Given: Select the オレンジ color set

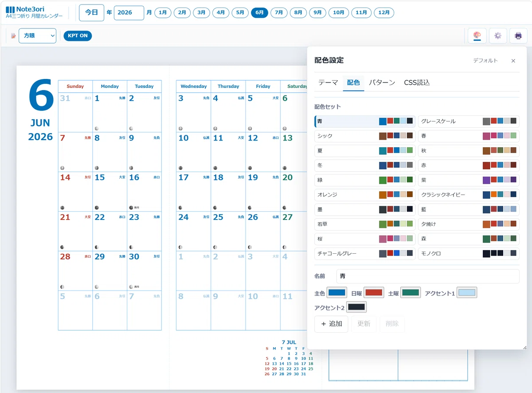Looking at the screenshot, I should click(365, 195).
